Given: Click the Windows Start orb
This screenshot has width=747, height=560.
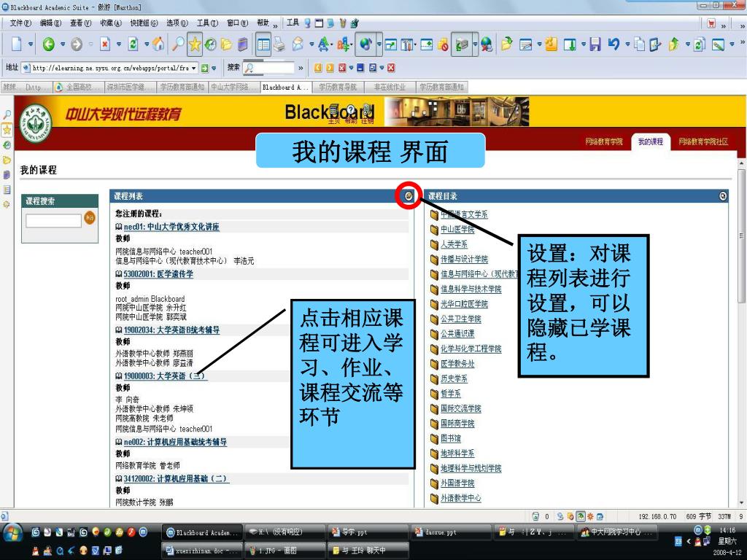Looking at the screenshot, I should tap(13, 533).
